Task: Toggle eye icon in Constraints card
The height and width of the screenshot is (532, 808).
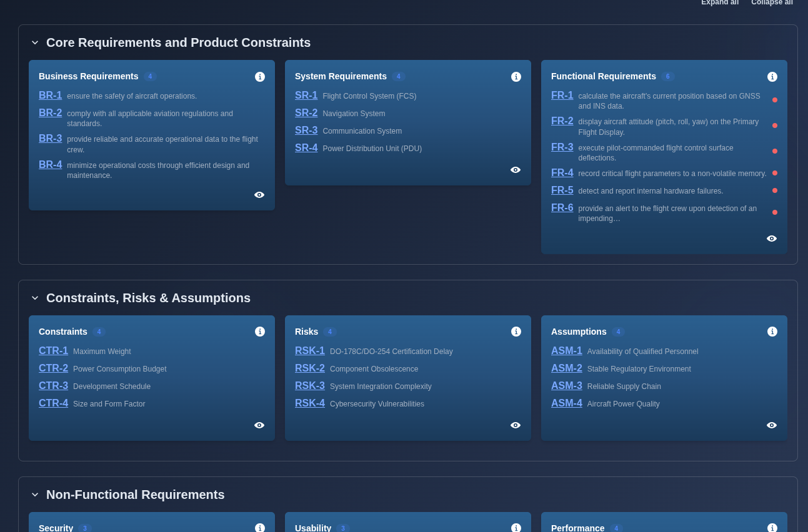Action: click(x=259, y=425)
